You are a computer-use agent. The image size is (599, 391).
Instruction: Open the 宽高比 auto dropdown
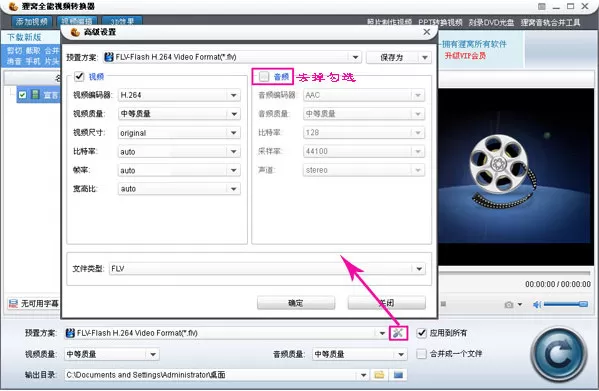click(x=179, y=189)
